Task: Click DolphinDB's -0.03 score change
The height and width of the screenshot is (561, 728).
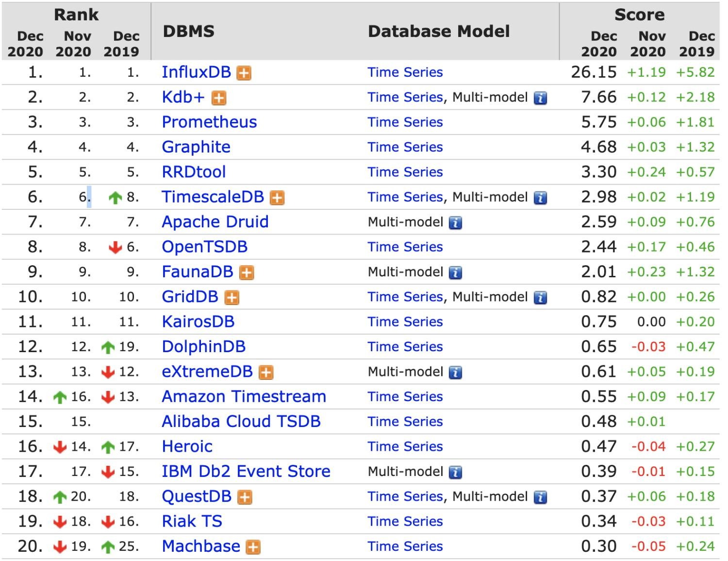Action: (x=648, y=347)
